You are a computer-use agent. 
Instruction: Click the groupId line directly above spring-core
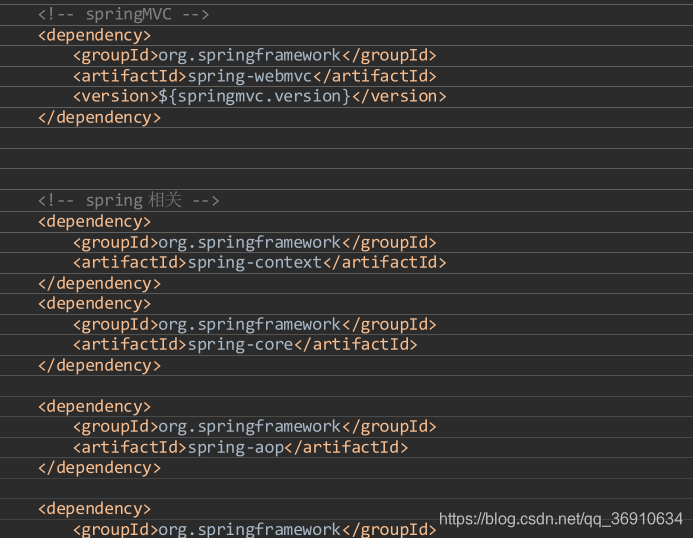point(255,325)
